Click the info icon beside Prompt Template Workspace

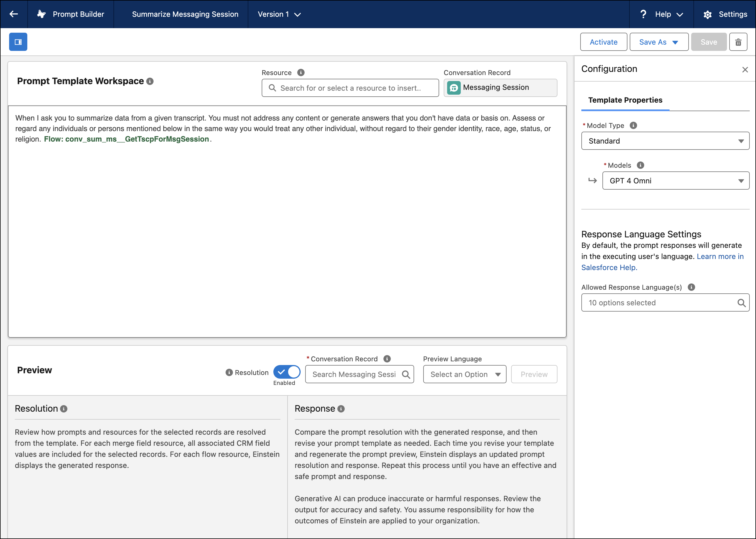click(150, 81)
